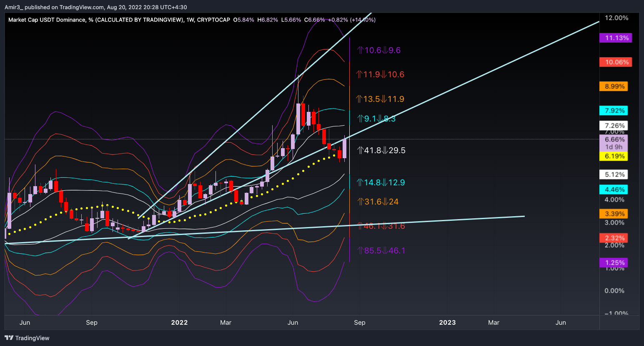Click the purple 11.13% price label
The width and height of the screenshot is (644, 346).
pyautogui.click(x=616, y=38)
